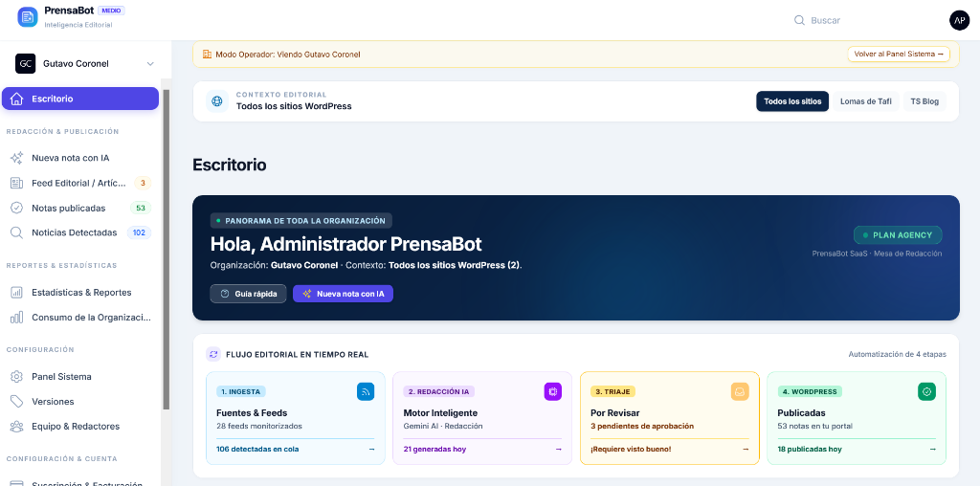
Task: Click the check icon in WordPress card
Action: coord(926,391)
